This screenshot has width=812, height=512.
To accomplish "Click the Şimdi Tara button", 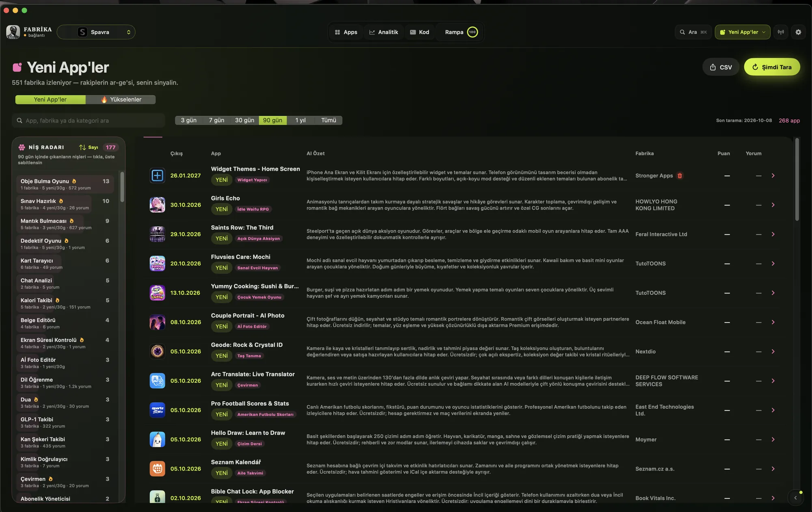I will tap(772, 67).
